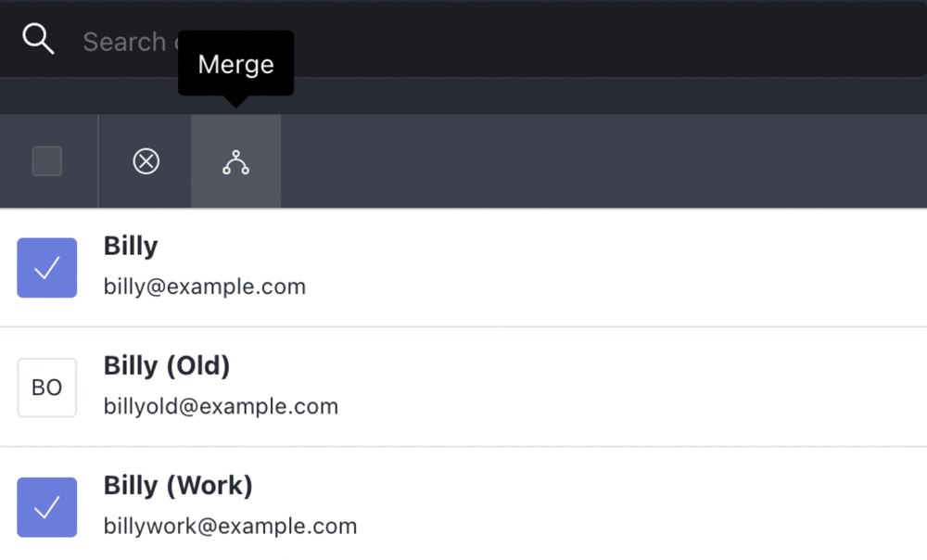The height and width of the screenshot is (560, 927).
Task: Click the billyold@example.com email address
Action: tap(221, 406)
